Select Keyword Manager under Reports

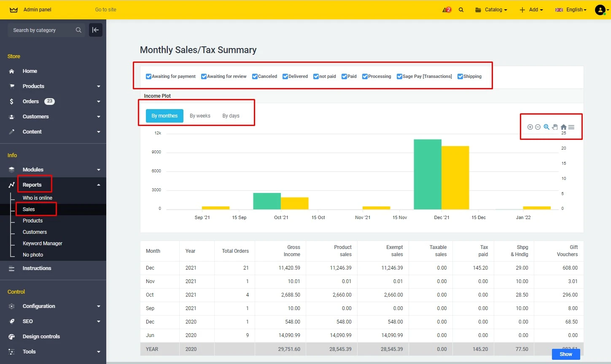pyautogui.click(x=43, y=243)
